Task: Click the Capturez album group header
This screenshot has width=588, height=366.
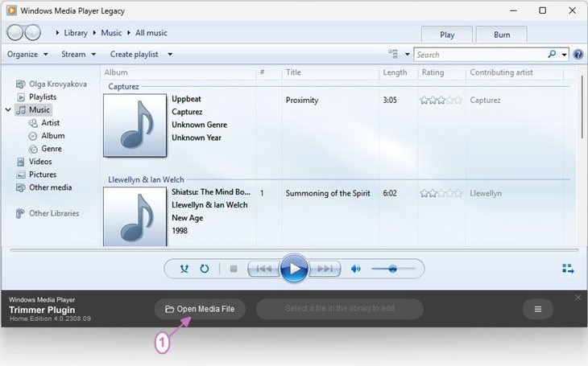Action: tap(123, 87)
